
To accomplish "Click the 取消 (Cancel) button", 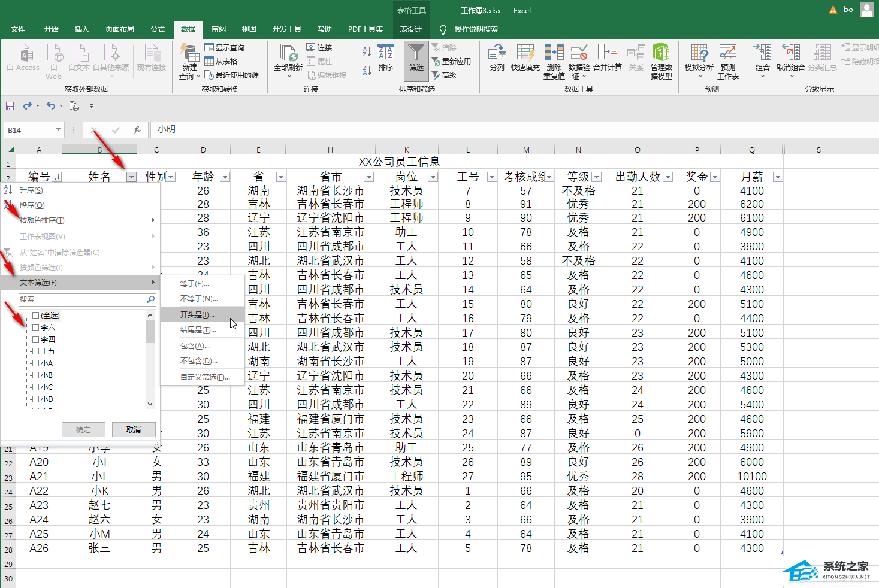I will click(x=134, y=430).
